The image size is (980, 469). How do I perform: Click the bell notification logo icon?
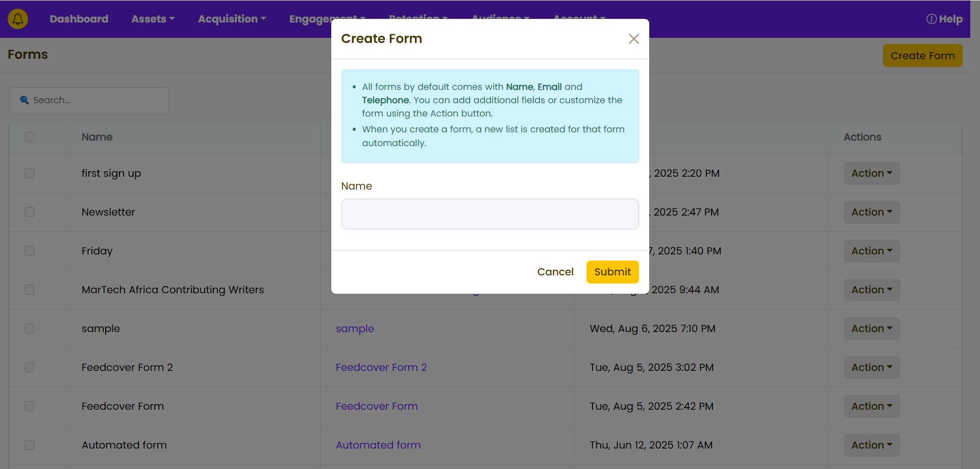tap(18, 19)
